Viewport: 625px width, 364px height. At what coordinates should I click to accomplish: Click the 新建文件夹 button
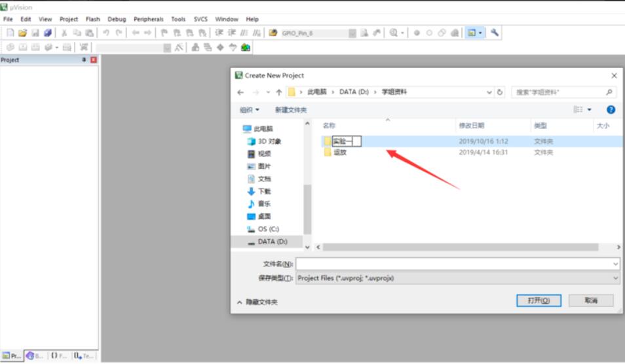pyautogui.click(x=291, y=110)
